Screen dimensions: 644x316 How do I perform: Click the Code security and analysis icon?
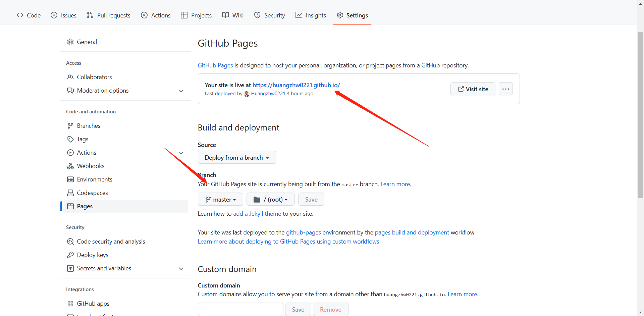(70, 242)
